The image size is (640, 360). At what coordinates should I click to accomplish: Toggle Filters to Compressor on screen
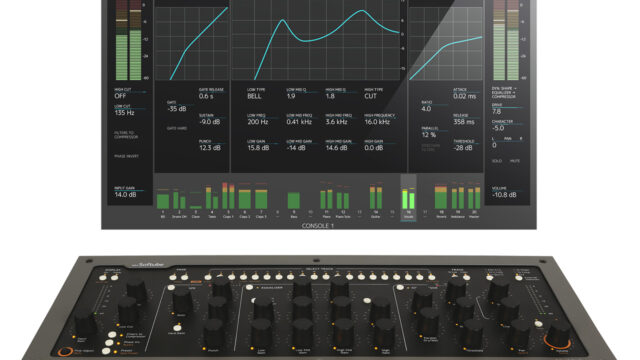(x=126, y=135)
